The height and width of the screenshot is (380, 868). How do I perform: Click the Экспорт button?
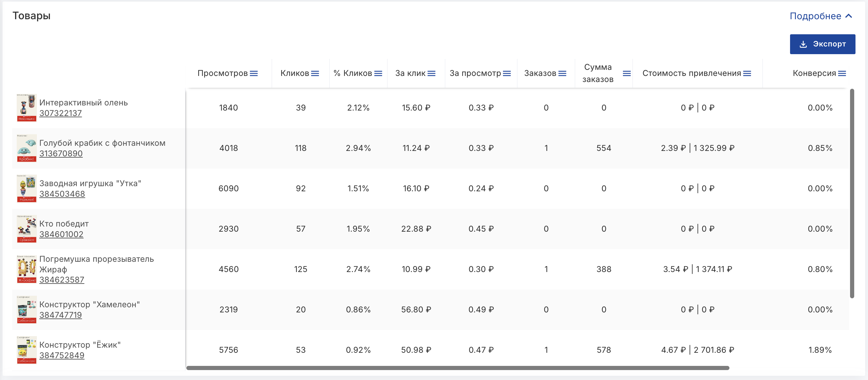[x=822, y=44]
